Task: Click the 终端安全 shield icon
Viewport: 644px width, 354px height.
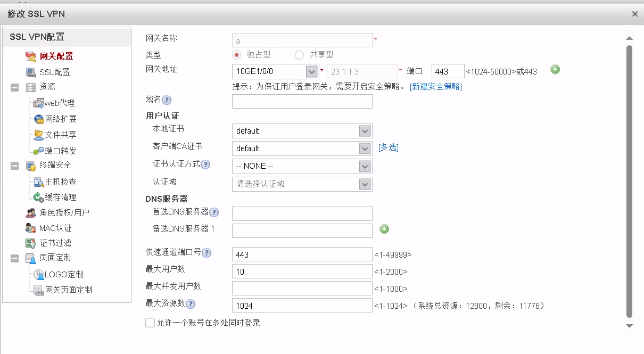Action: (x=31, y=166)
